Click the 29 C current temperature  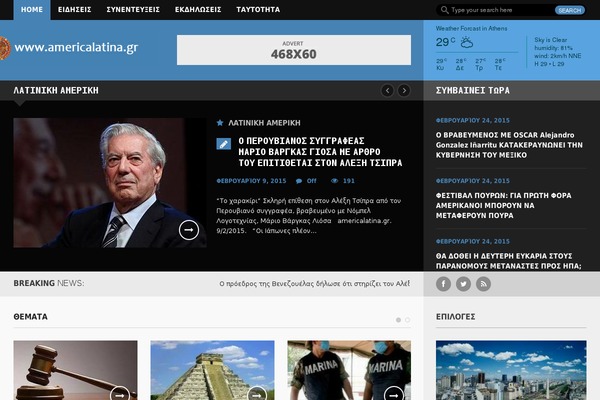pos(445,42)
